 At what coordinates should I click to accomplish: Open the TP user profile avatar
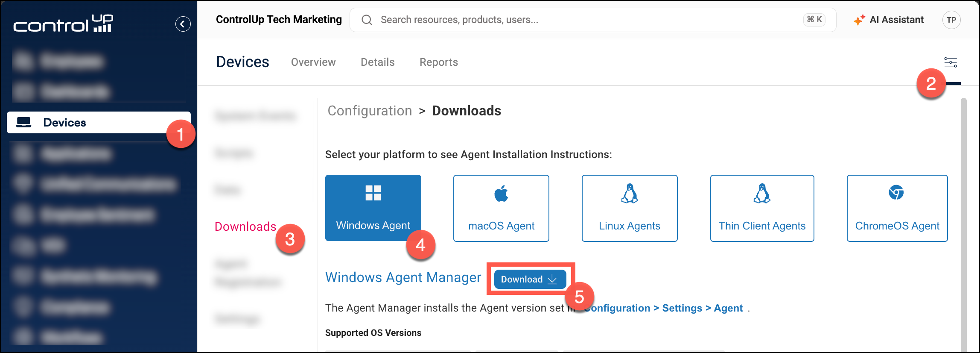click(951, 20)
